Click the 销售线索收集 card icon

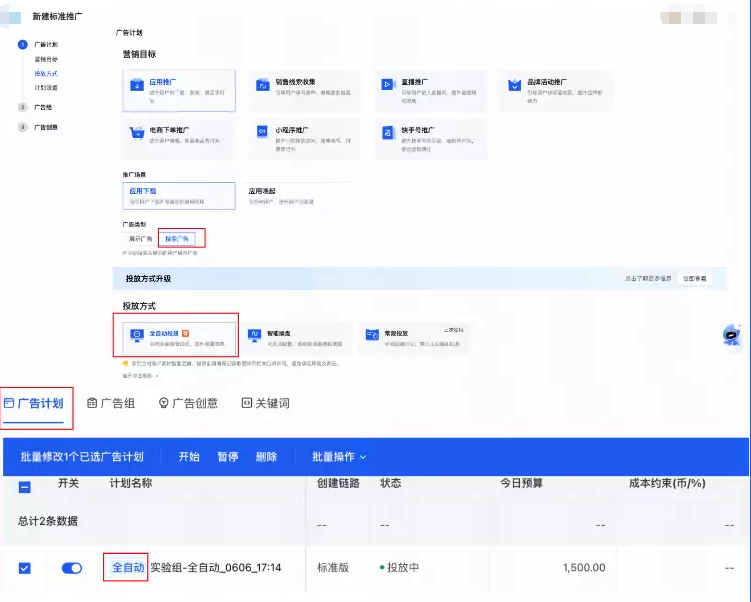coord(262,85)
